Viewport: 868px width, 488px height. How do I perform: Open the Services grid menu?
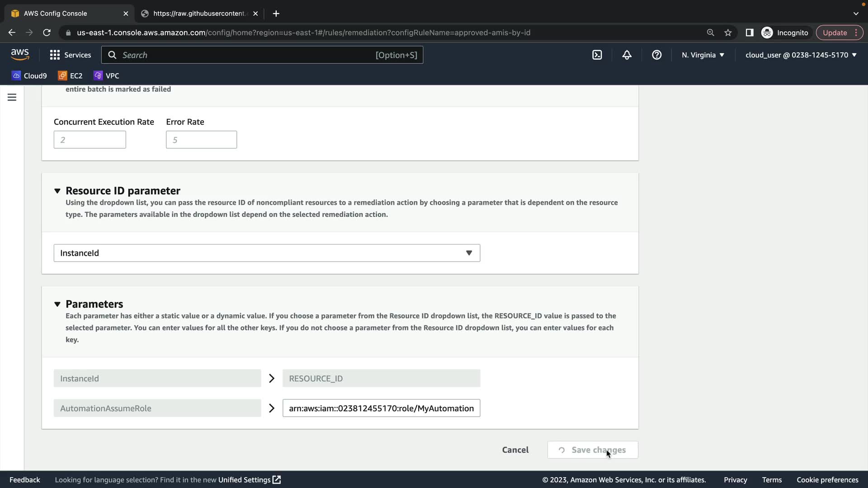point(70,55)
